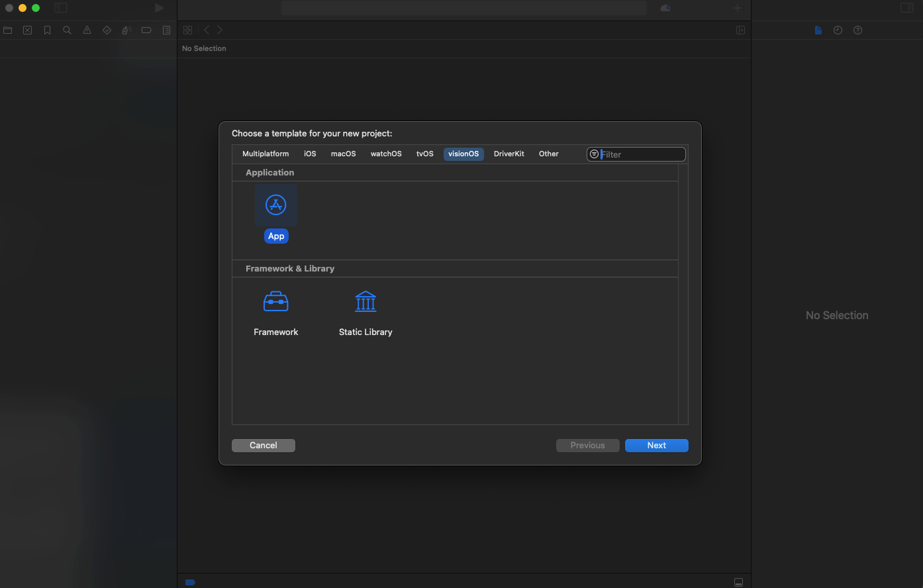Click the blue breakpoint tag in bottom bar
Viewport: 923px width, 588px height.
pyautogui.click(x=190, y=582)
